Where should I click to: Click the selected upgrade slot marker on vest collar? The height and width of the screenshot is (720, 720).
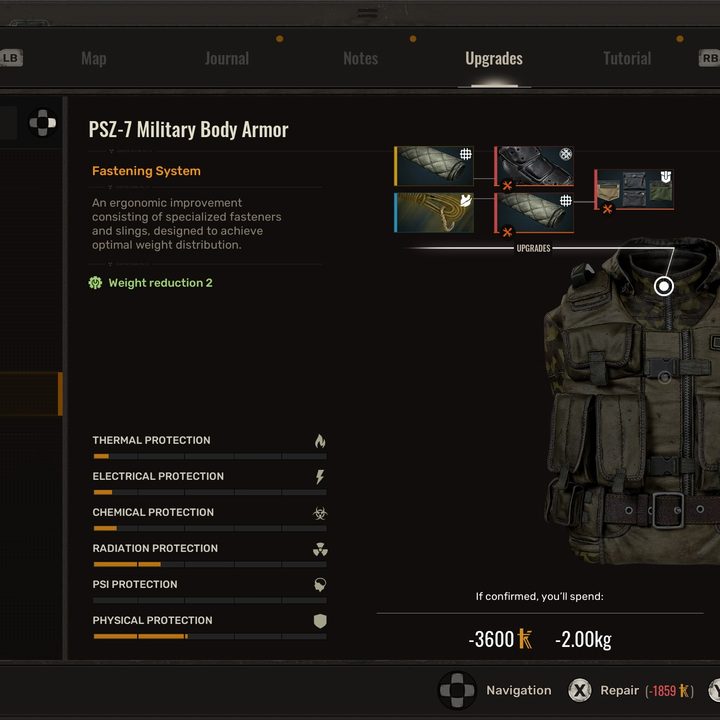pos(664,287)
